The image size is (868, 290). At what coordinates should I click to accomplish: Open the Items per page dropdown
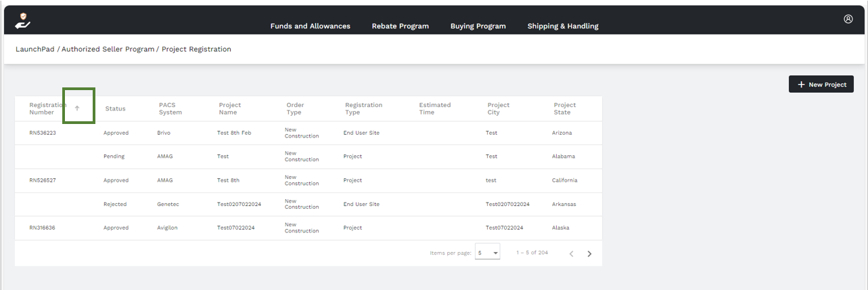click(488, 253)
